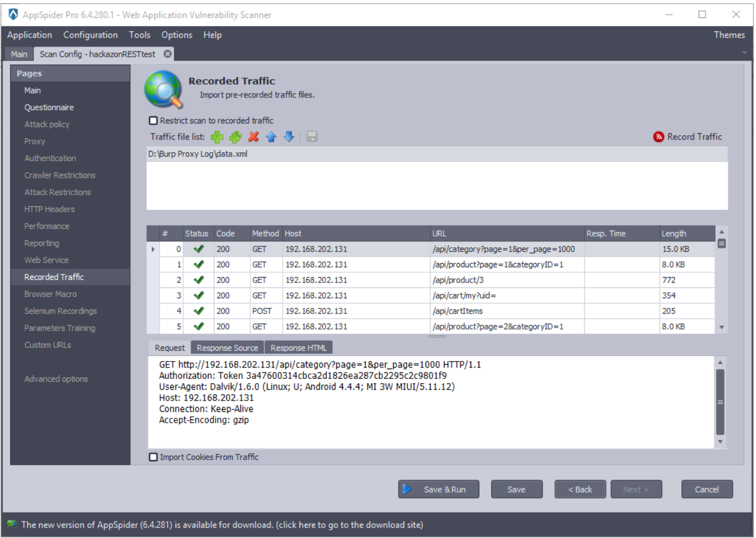Screen dimensions: 756x538
Task: Delete selected traffic file with red X
Action: pyautogui.click(x=253, y=137)
